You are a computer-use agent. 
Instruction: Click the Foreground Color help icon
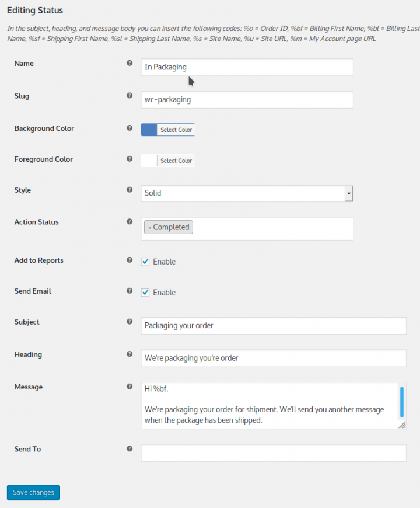[129, 158]
